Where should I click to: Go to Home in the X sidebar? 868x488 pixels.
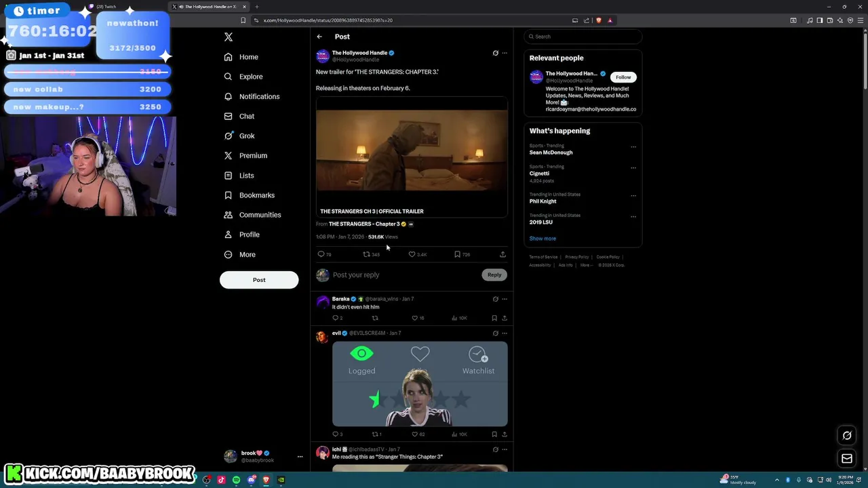[x=241, y=57]
